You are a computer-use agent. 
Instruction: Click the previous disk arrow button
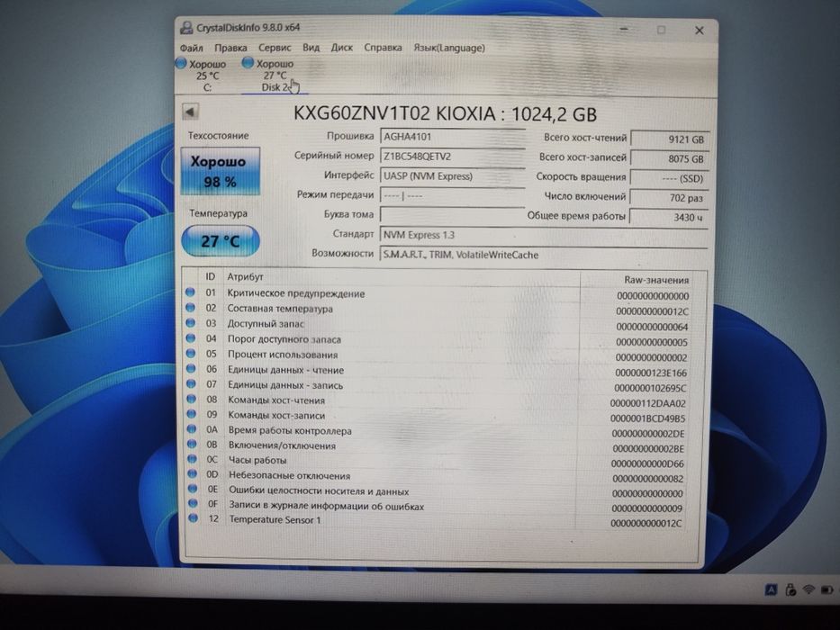pos(190,112)
